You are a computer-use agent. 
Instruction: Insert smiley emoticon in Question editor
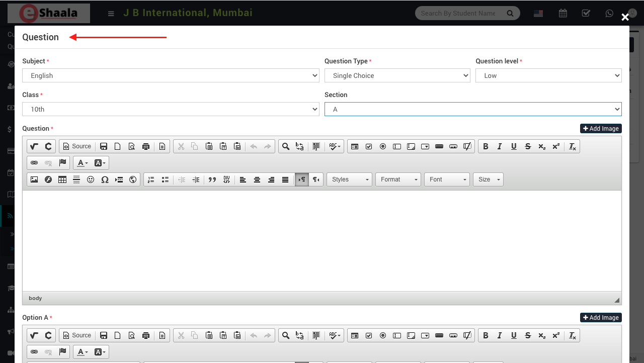pos(91,179)
